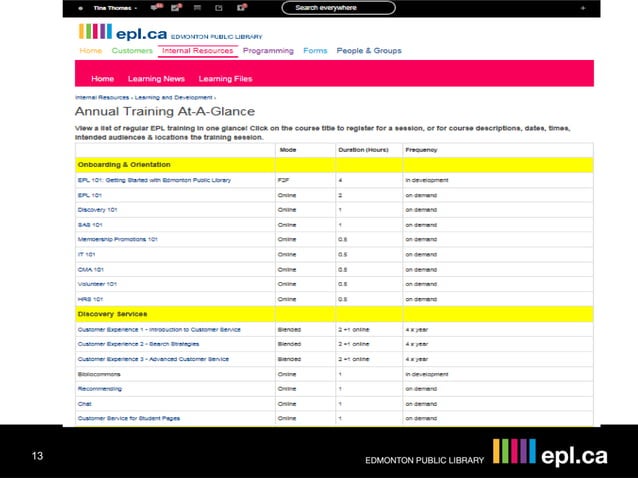Go to the Customers tab

coord(132,51)
